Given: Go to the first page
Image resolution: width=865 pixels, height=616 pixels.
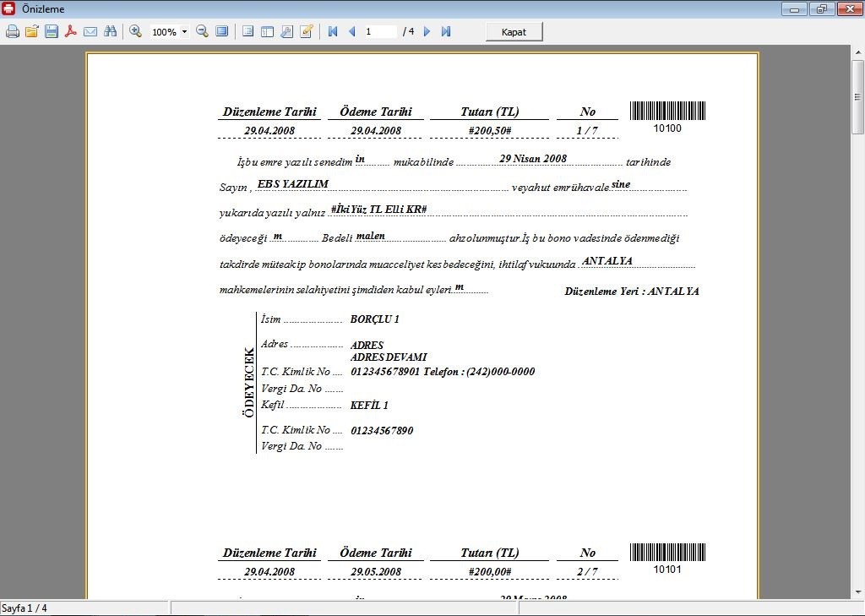Looking at the screenshot, I should [x=333, y=31].
